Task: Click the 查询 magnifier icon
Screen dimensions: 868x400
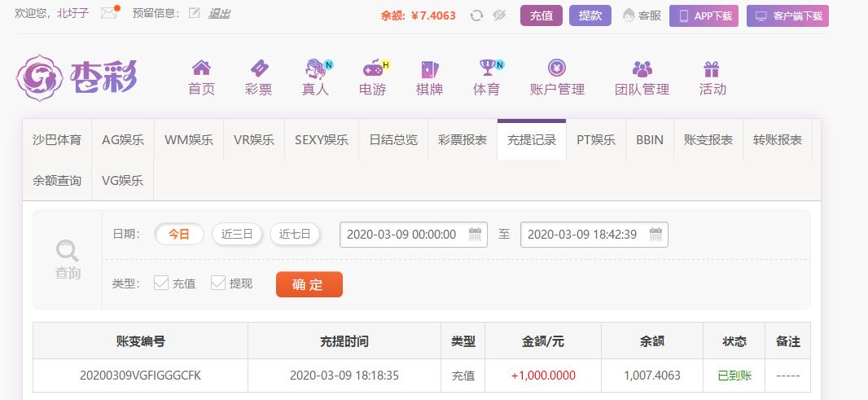Action: click(67, 251)
